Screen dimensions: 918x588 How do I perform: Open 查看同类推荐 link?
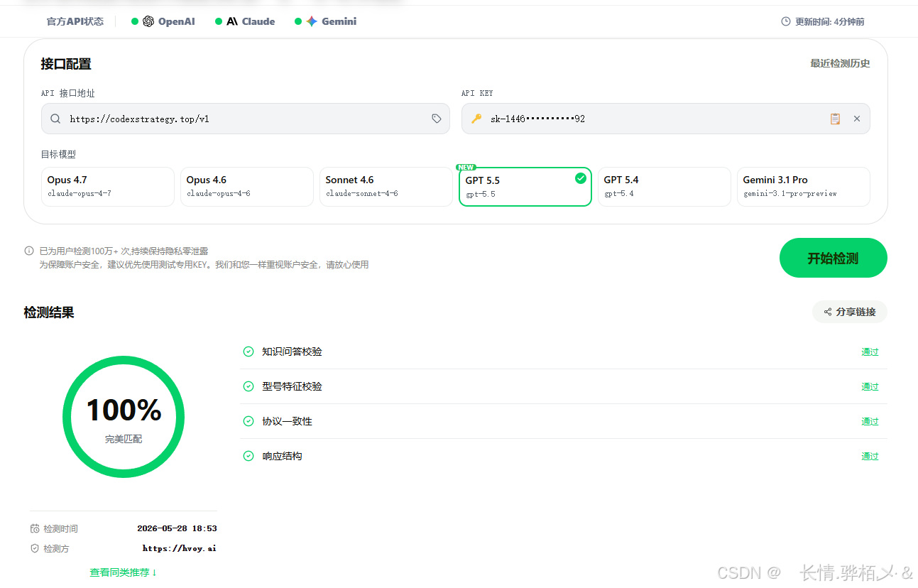pos(124,572)
